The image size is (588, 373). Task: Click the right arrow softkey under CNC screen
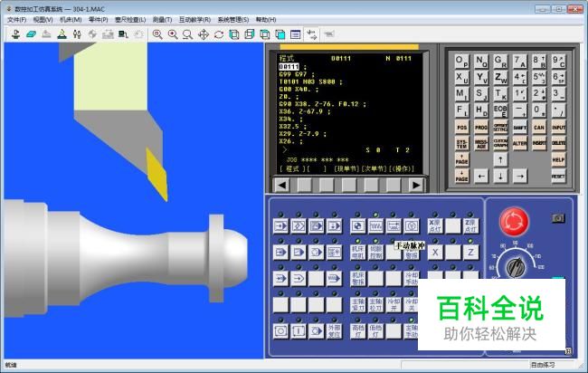(x=416, y=185)
